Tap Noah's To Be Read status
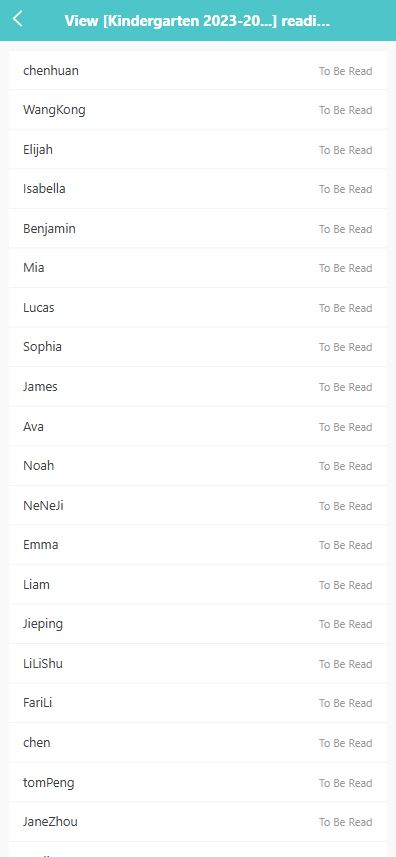 (x=345, y=466)
